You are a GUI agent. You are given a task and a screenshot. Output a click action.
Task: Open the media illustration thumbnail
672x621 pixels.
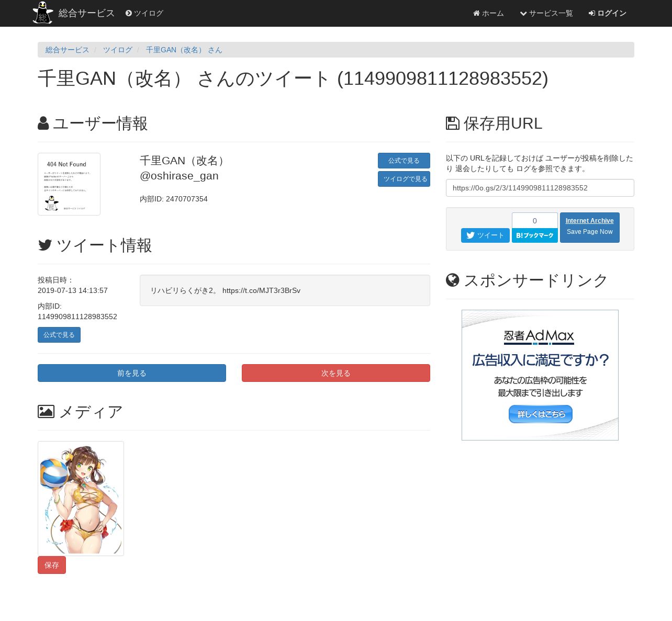pyautogui.click(x=81, y=499)
